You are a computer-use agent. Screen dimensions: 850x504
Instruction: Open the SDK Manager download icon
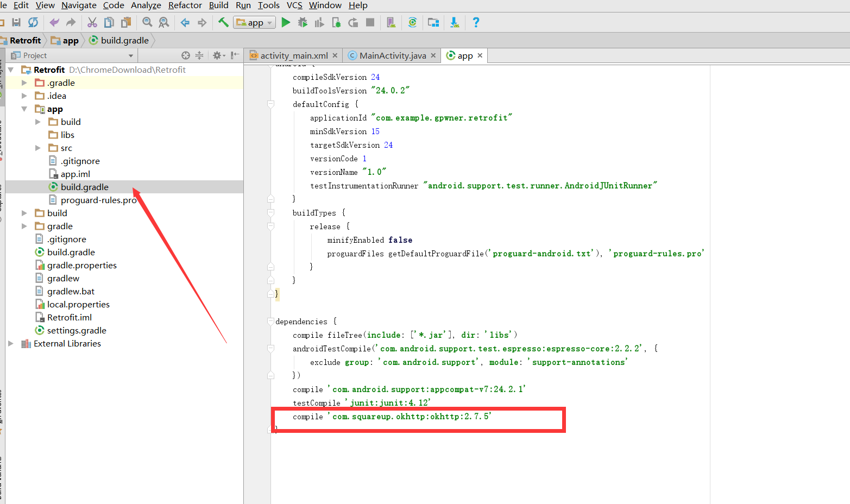click(455, 22)
